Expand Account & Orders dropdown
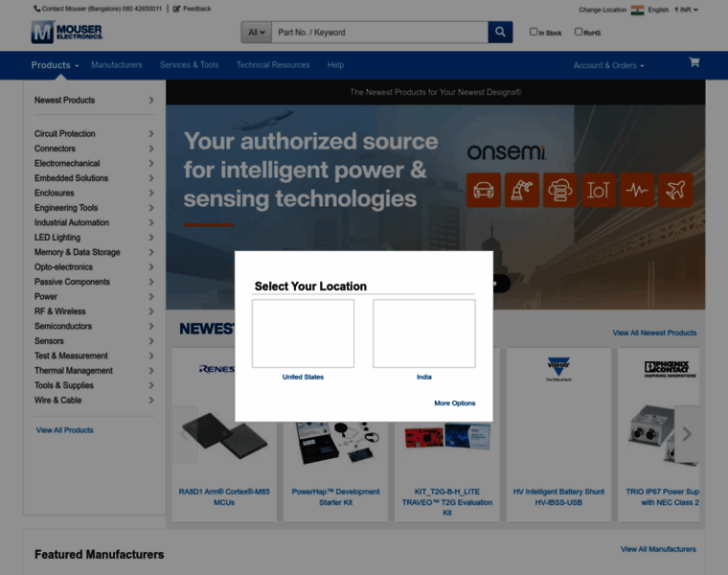728x575 pixels. pos(608,65)
